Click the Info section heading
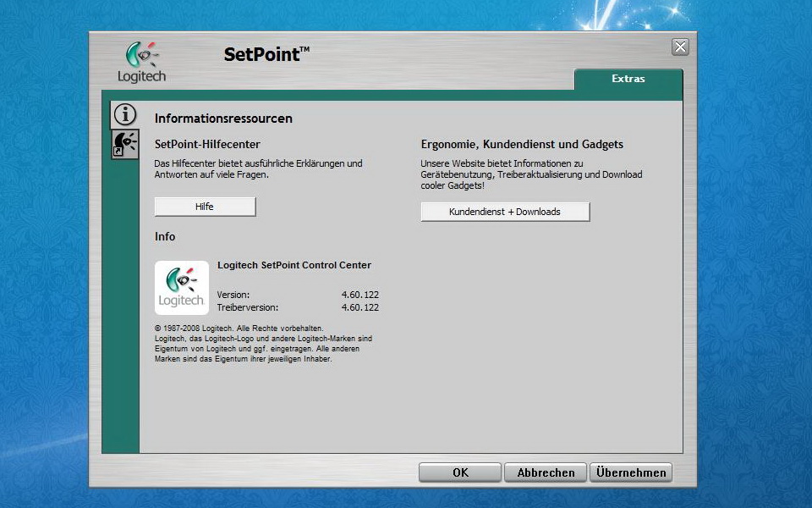The image size is (812, 508). click(165, 236)
